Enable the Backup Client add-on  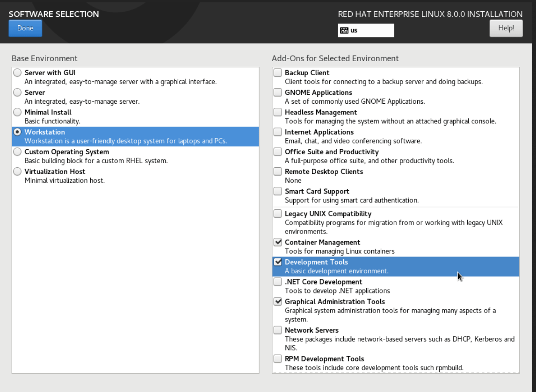(277, 72)
